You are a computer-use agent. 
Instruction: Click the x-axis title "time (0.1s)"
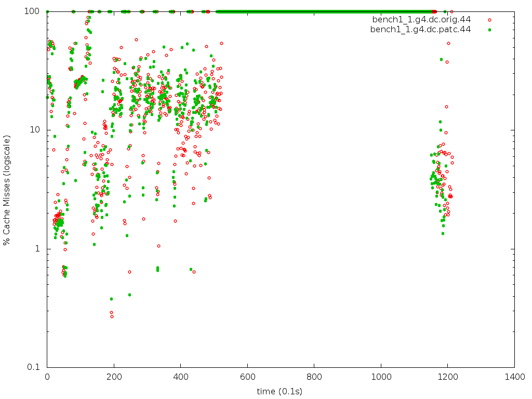(281, 391)
